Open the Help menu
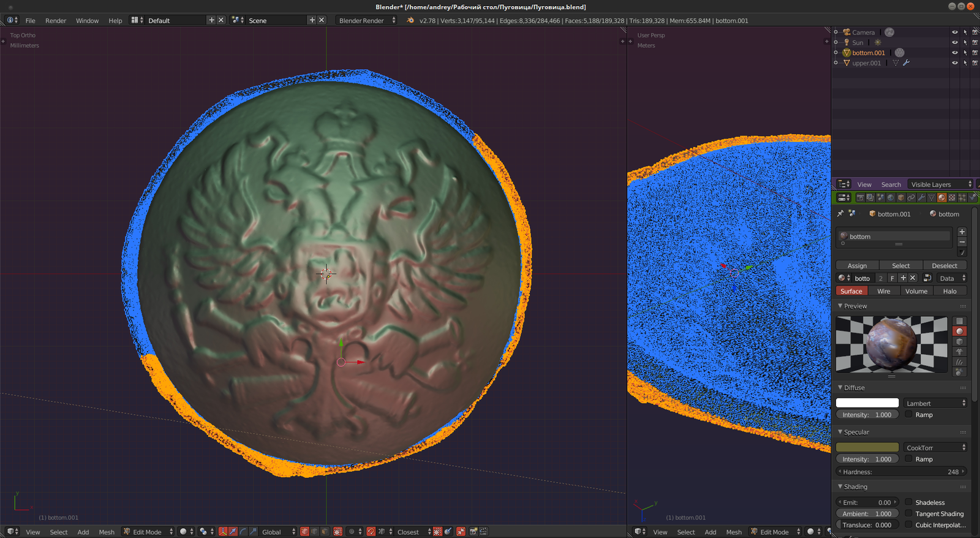Screen dimensions: 980x538 tap(115, 20)
